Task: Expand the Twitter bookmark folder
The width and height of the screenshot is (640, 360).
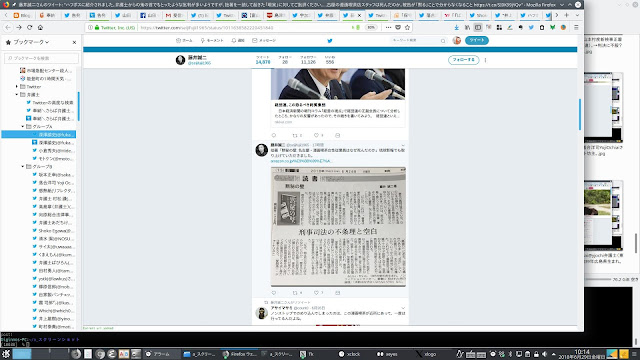Action: tap(17, 87)
